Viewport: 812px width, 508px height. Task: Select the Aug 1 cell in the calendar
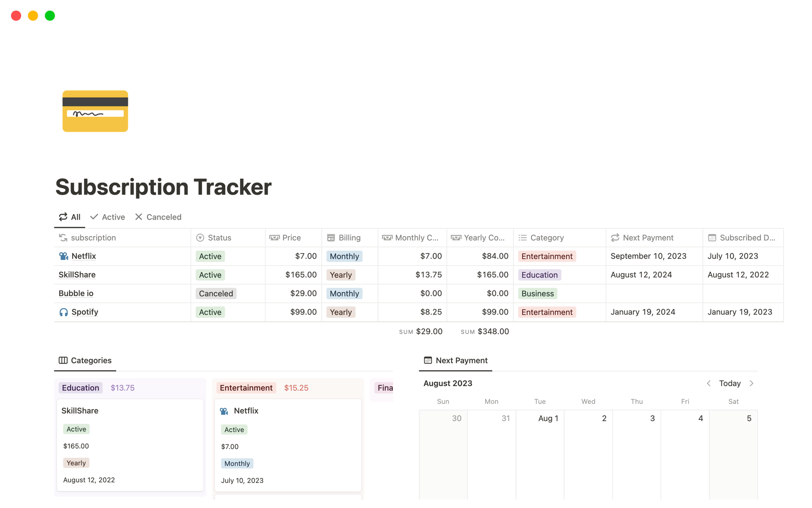tap(540, 449)
